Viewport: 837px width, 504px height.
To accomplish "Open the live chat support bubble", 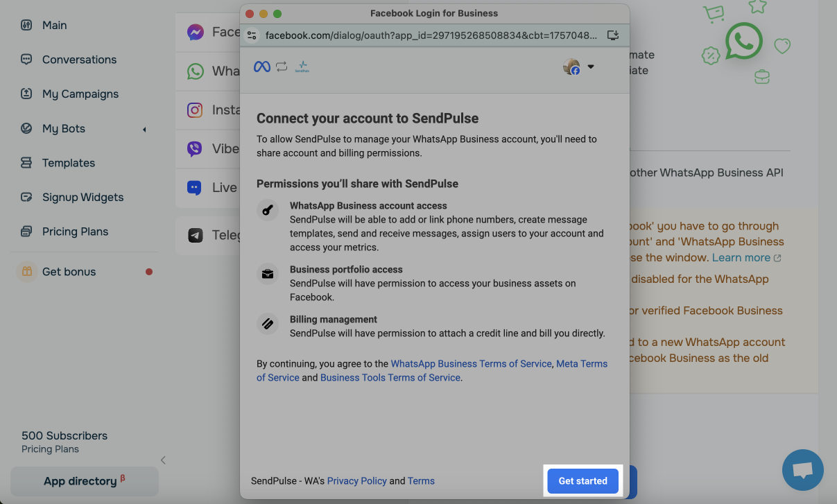I will point(802,470).
